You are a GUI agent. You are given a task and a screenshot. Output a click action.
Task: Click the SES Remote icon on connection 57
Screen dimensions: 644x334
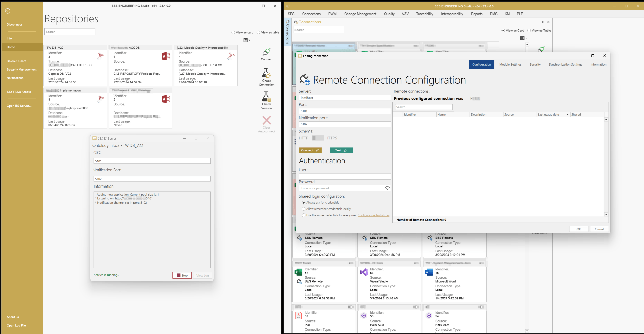299,281
